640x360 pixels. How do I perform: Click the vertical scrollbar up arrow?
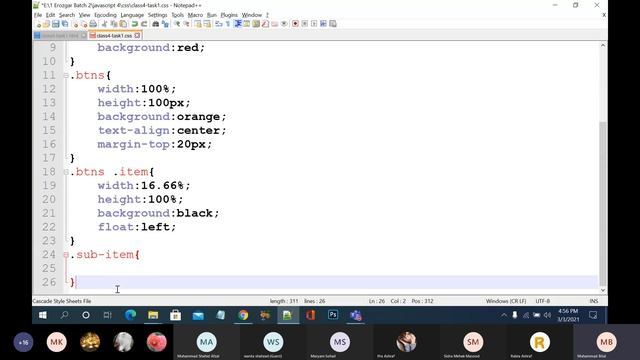(x=603, y=46)
